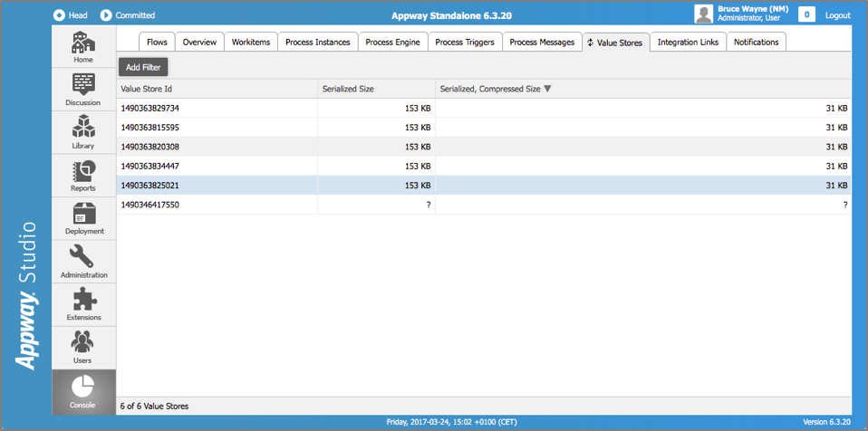This screenshot has height=431, width=868.
Task: Switch to the Process Engine tab
Action: pyautogui.click(x=393, y=42)
